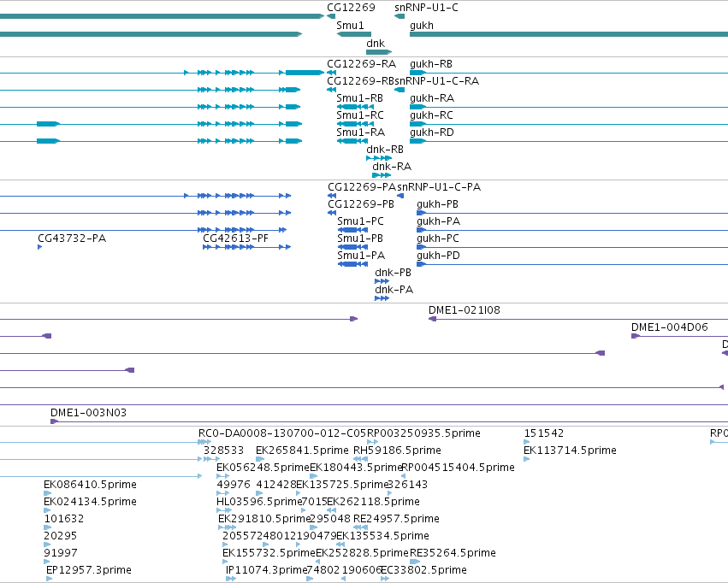
Task: Click EST label EK113714.5prime
Action: [x=570, y=450]
